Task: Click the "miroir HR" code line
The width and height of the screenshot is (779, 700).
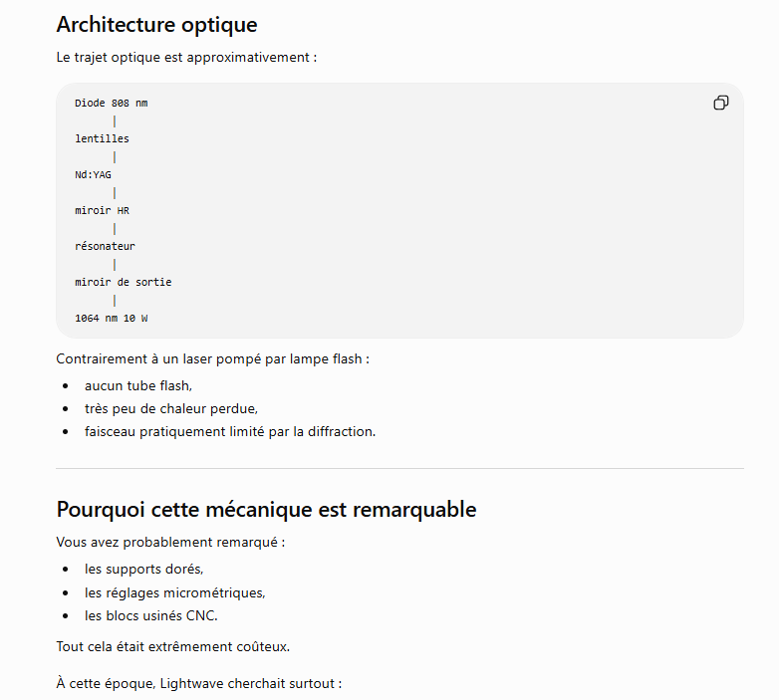Action: coord(102,210)
